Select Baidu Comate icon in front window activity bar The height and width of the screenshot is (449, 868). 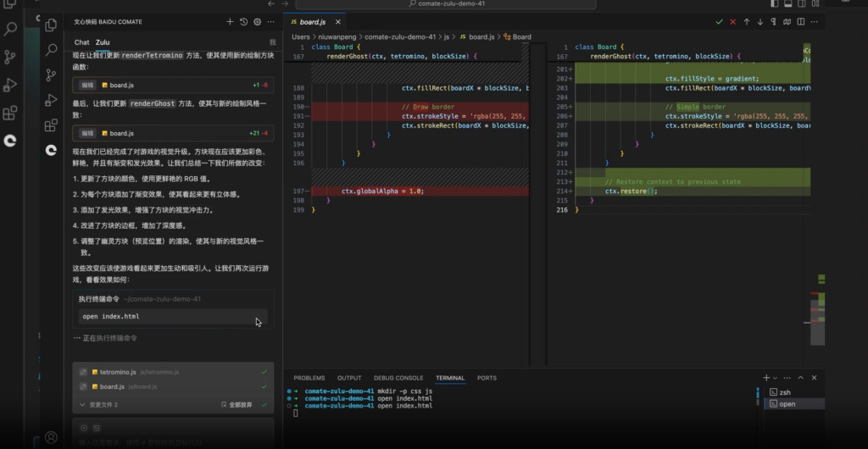tap(51, 150)
